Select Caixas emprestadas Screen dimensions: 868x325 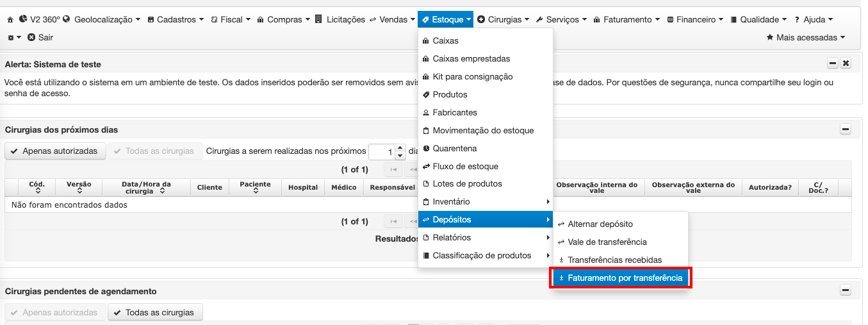click(485, 59)
